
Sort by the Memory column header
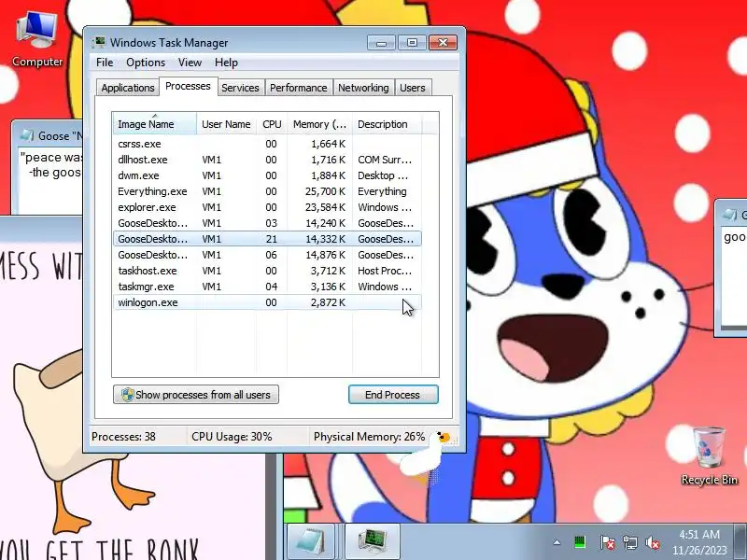point(319,124)
